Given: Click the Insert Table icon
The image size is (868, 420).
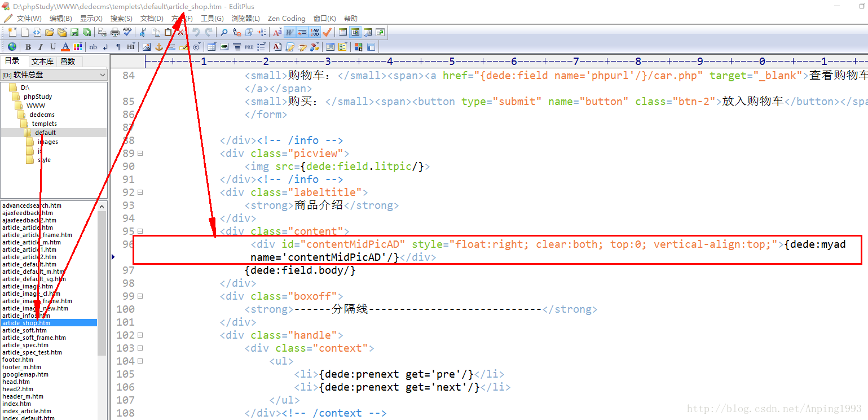Looking at the screenshot, I should pos(212,47).
